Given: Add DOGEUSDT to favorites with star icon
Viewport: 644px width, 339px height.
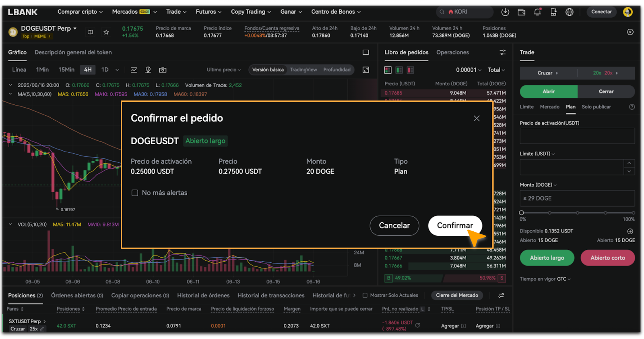Looking at the screenshot, I should coord(106,32).
